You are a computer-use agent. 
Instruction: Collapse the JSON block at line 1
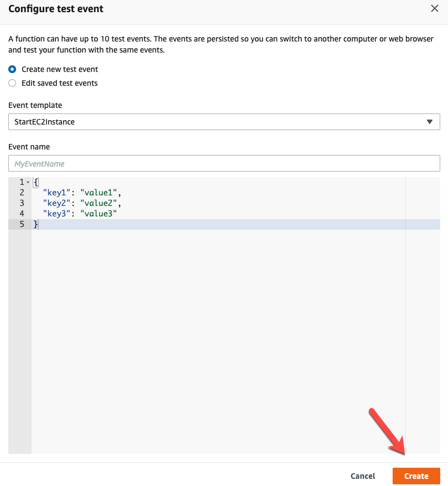[x=28, y=182]
